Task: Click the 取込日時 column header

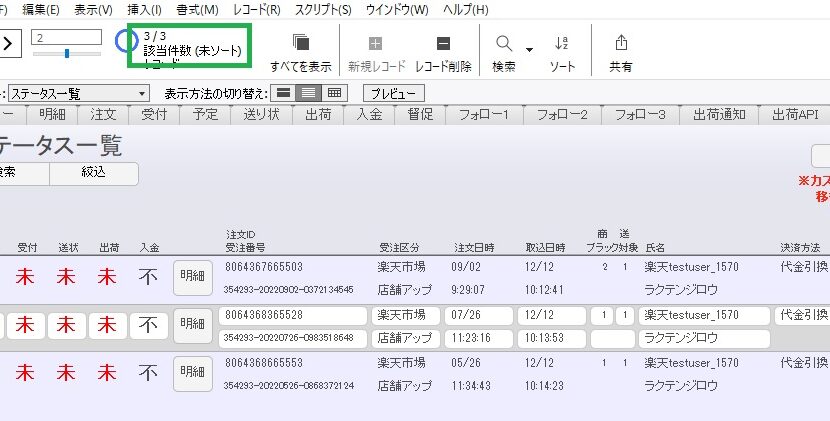Action: pyautogui.click(x=545, y=247)
